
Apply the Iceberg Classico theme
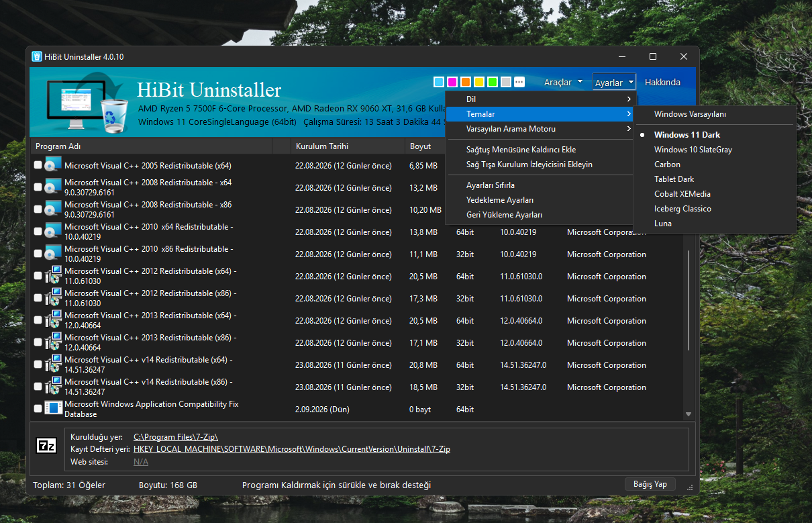tap(715, 209)
